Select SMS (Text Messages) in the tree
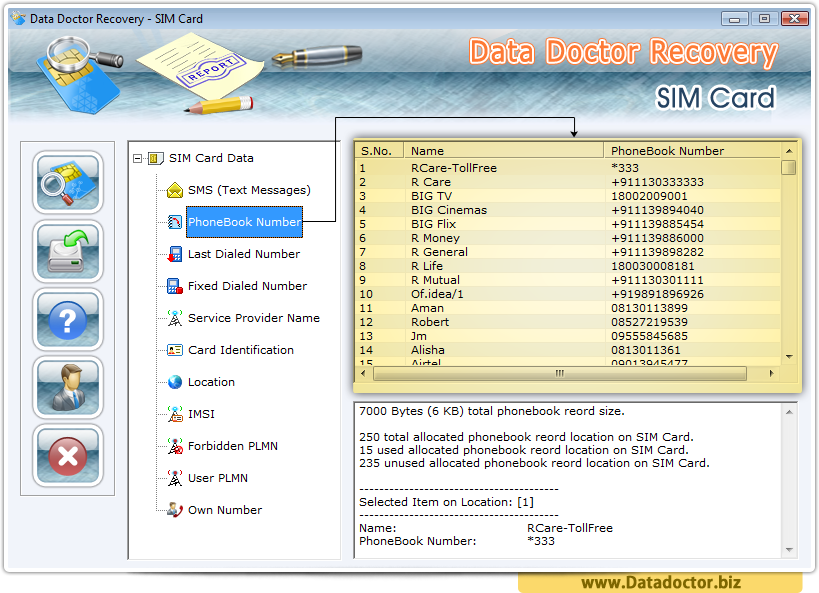 [x=249, y=190]
